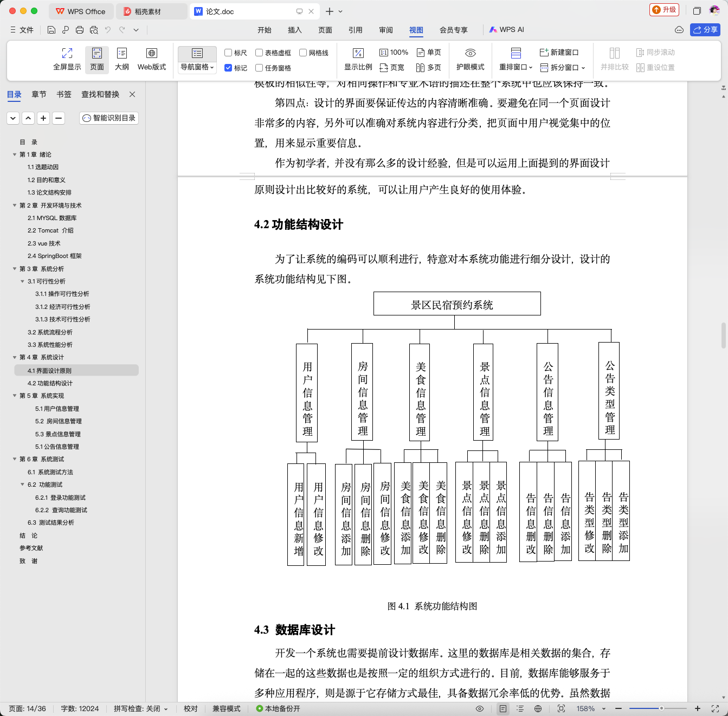The height and width of the screenshot is (716, 728).
Task: Toggle eye protection icon in status bar
Action: point(480,708)
